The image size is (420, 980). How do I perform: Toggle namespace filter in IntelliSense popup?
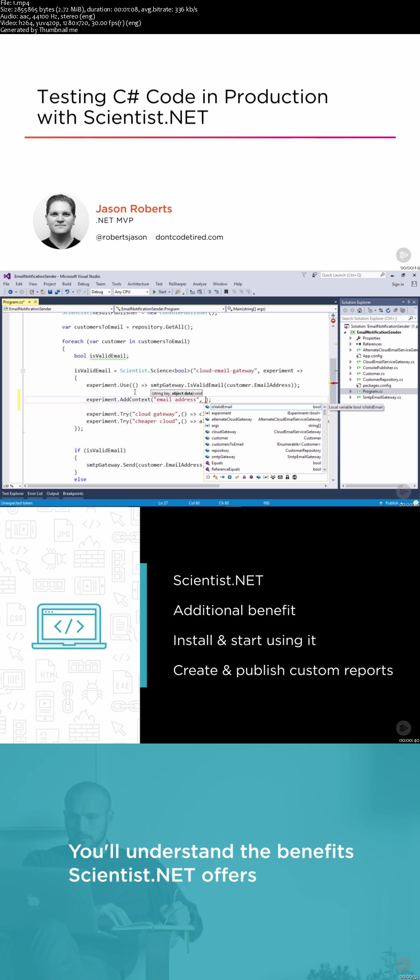[x=208, y=477]
